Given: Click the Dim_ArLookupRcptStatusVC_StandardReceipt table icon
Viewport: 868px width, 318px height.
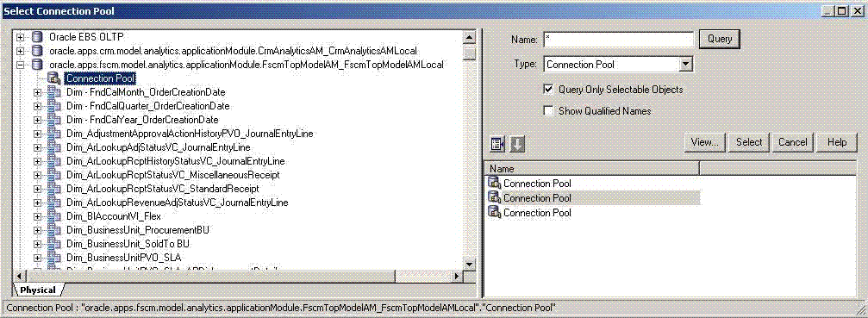Looking at the screenshot, I should 54,189.
